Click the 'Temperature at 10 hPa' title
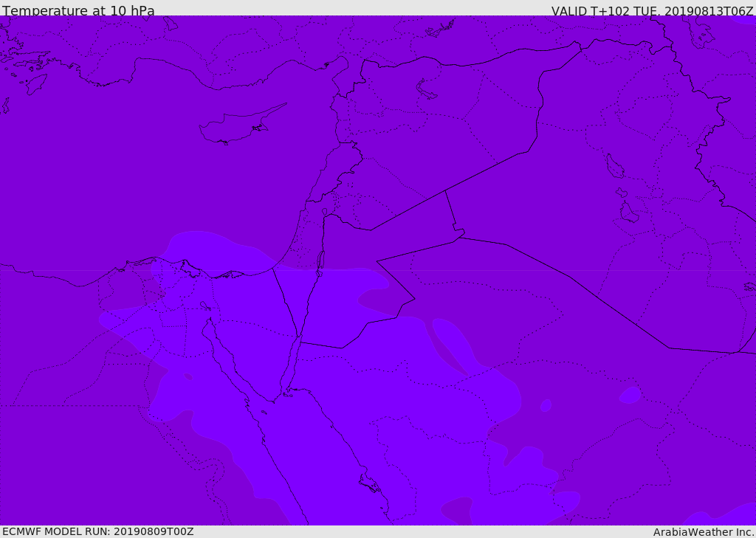Screen dimensions: 756x538 coord(78,10)
